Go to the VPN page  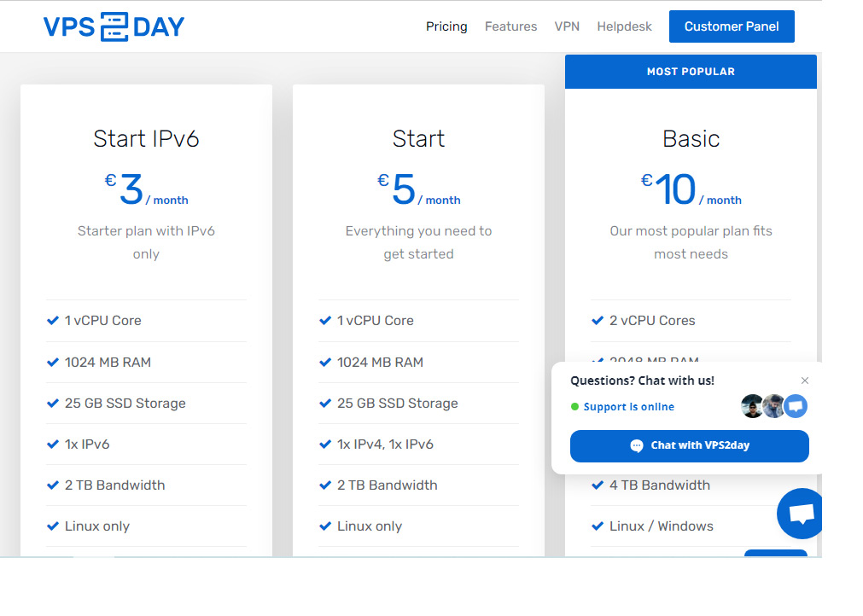(x=567, y=26)
